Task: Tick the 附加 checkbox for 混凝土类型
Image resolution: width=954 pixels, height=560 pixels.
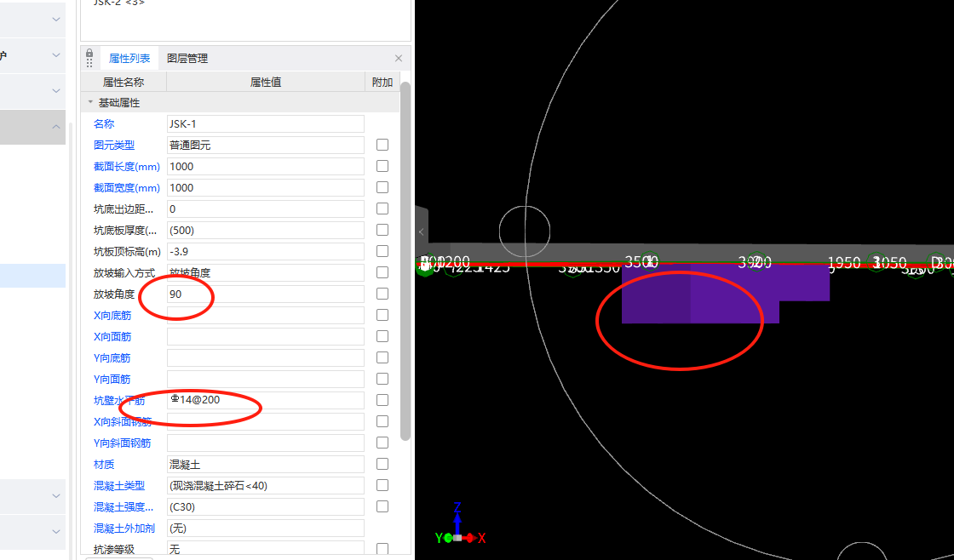Action: [x=382, y=485]
